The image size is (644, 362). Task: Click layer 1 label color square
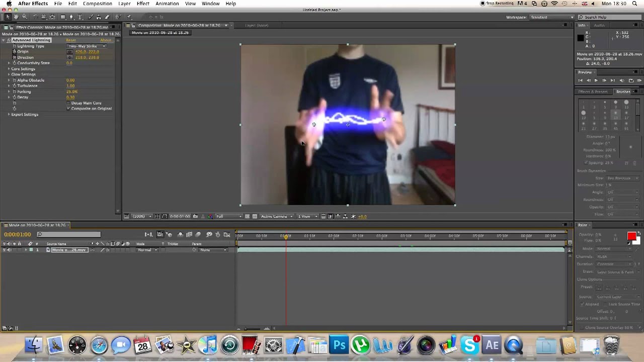31,250
